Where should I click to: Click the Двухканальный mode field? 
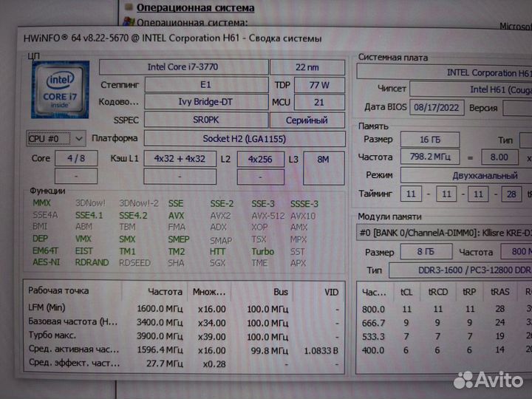pos(466,175)
